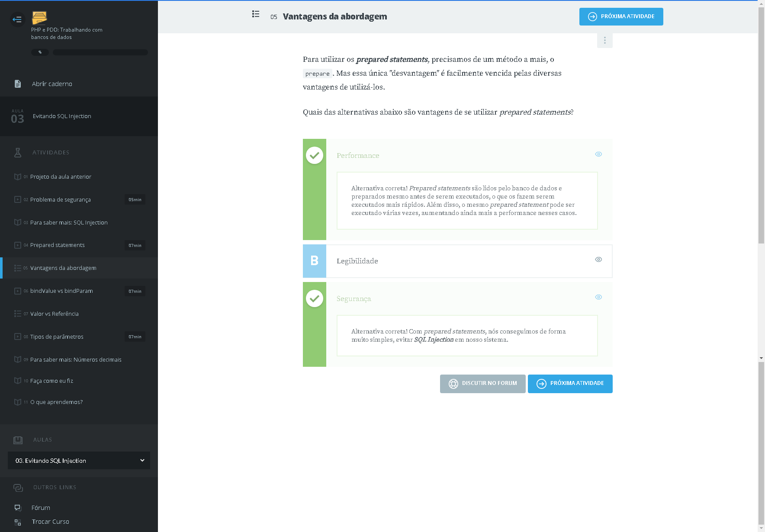765x532 pixels.
Task: Click the Discutir no Forum button
Action: click(482, 384)
